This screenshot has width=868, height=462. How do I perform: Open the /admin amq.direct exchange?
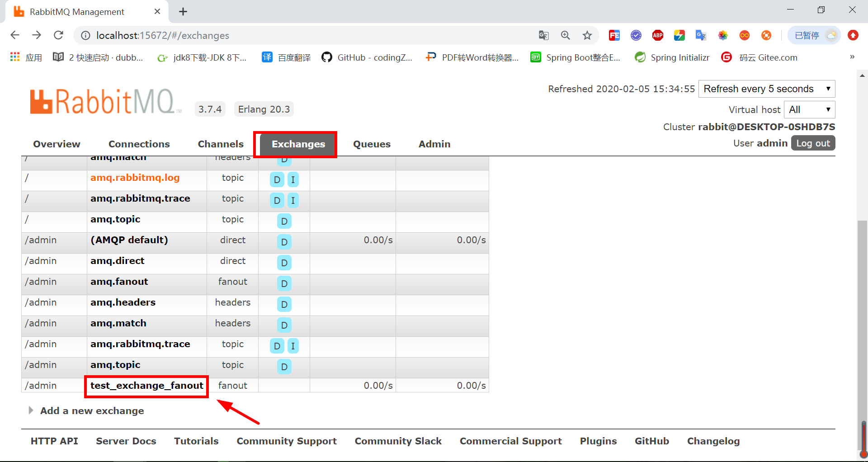click(x=117, y=261)
